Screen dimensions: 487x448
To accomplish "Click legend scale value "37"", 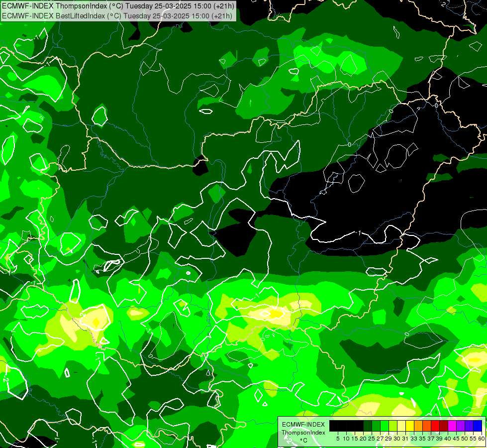I will pos(431,439).
